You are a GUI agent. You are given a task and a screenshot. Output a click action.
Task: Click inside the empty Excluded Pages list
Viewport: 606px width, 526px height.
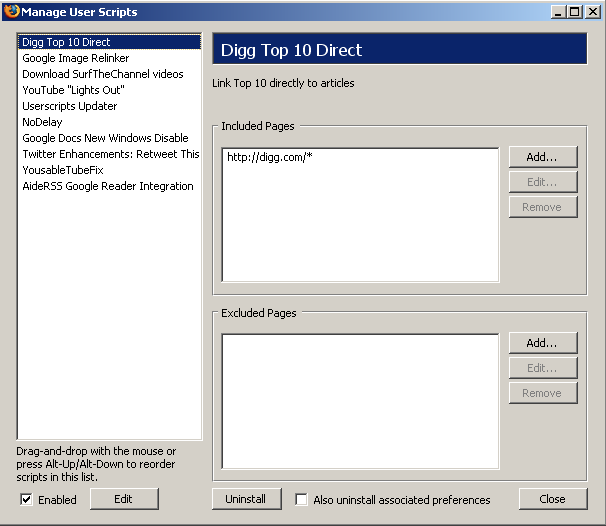pyautogui.click(x=360, y=401)
